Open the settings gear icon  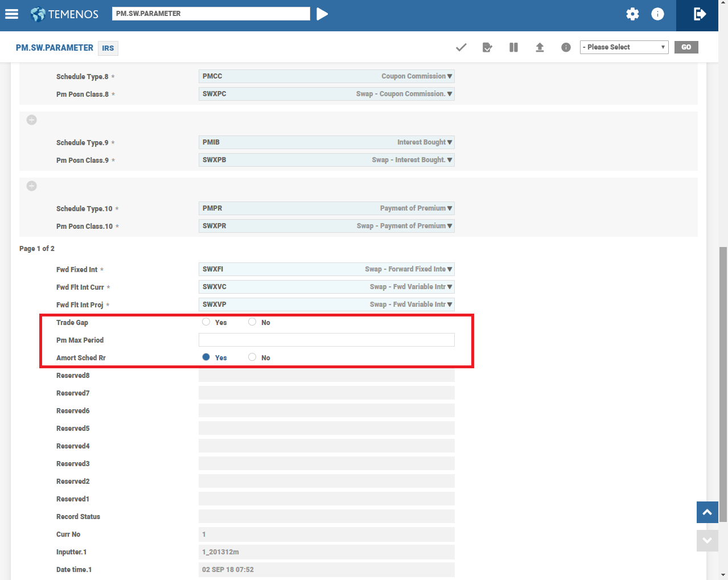(x=632, y=14)
